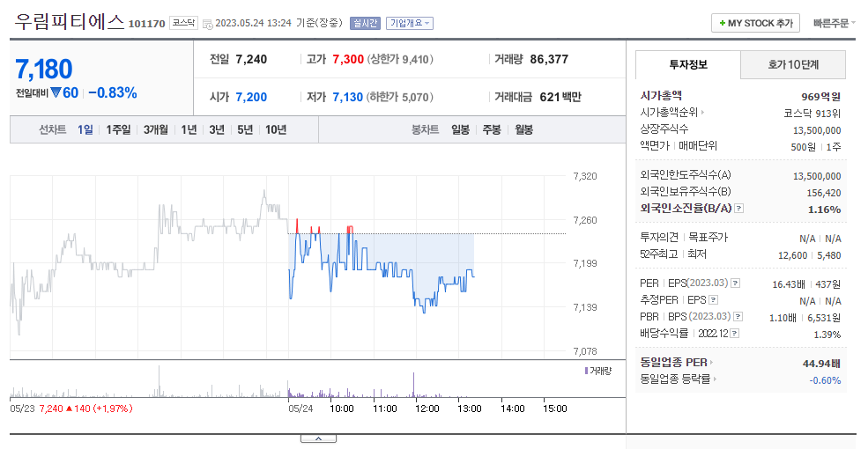Click the 코스닥 market badge

(x=183, y=23)
